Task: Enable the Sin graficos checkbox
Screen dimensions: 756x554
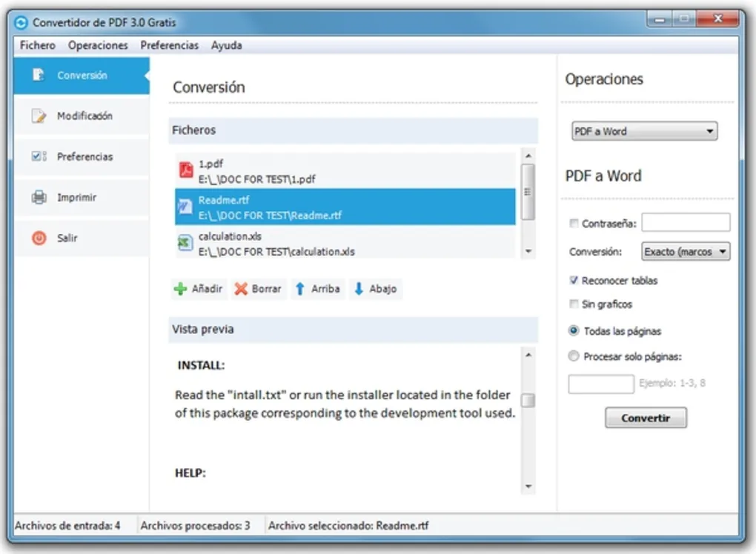Action: tap(574, 304)
